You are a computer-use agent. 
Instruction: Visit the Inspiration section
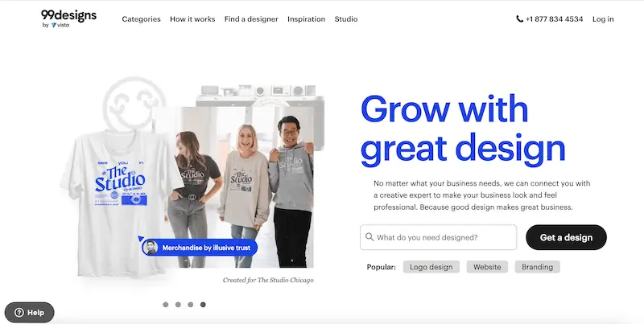point(306,19)
